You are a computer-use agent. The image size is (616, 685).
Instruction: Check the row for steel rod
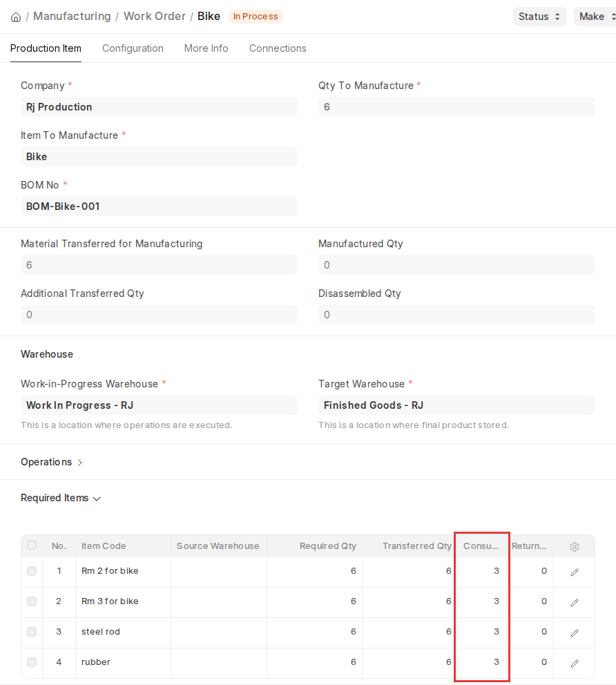pos(32,632)
